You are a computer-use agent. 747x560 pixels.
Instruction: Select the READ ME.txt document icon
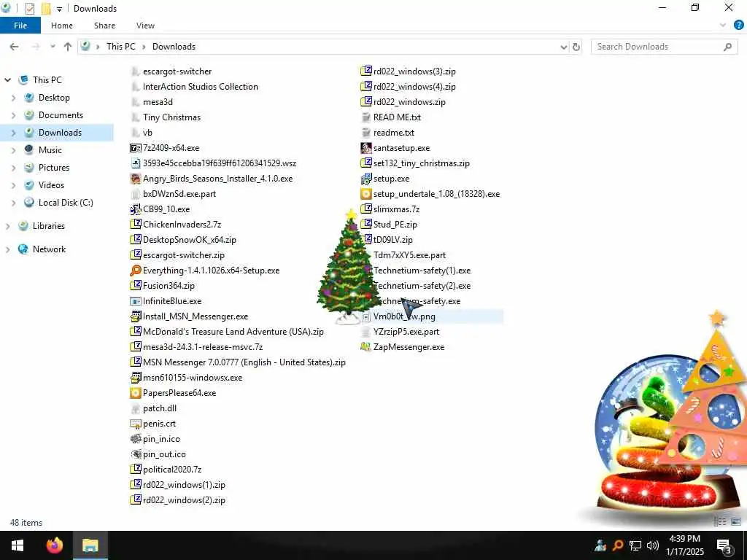pos(366,117)
